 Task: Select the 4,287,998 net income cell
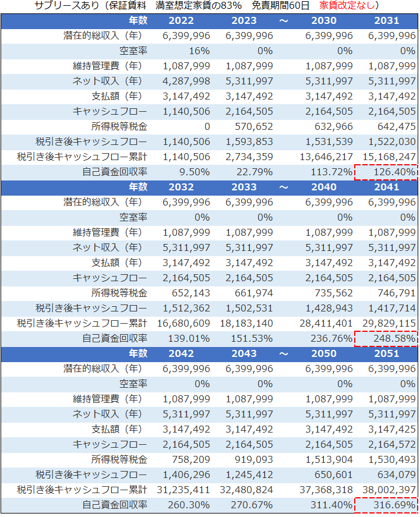pyautogui.click(x=186, y=82)
